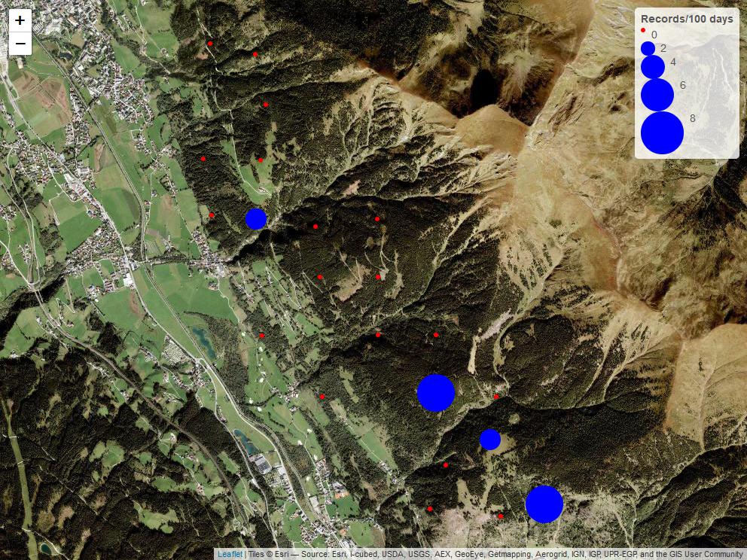Select the large blue circle in map center
This screenshot has width=747, height=560.
436,393
